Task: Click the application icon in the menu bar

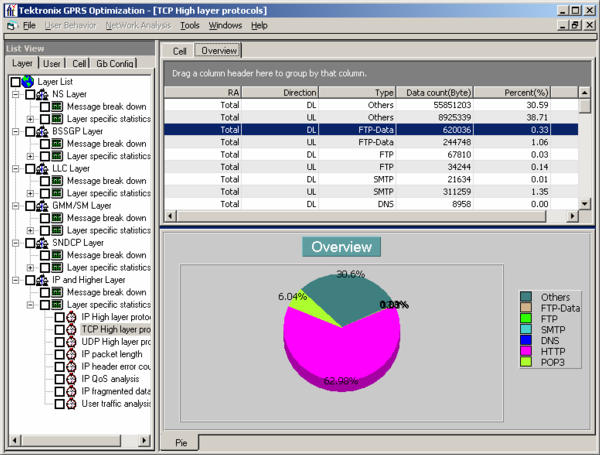Action: click(x=11, y=26)
